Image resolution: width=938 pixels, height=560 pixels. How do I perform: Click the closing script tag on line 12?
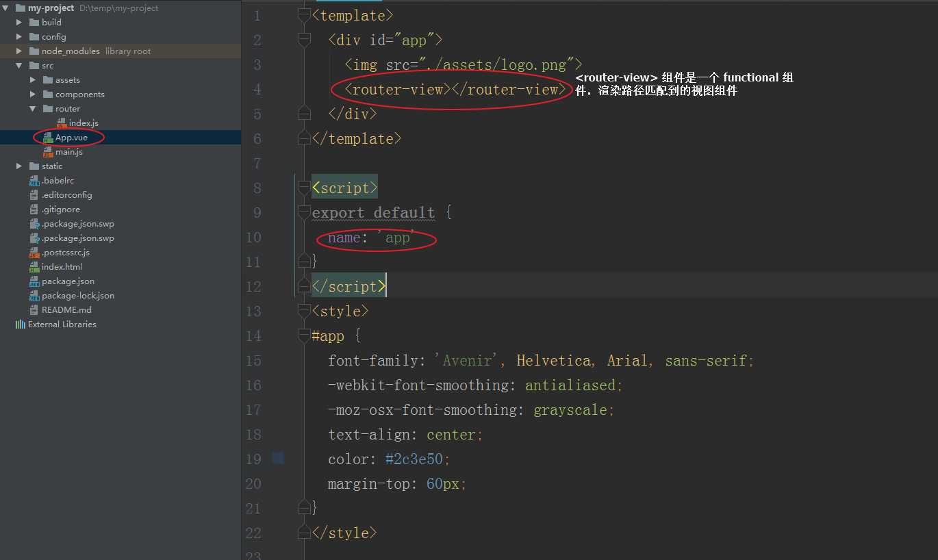(348, 287)
